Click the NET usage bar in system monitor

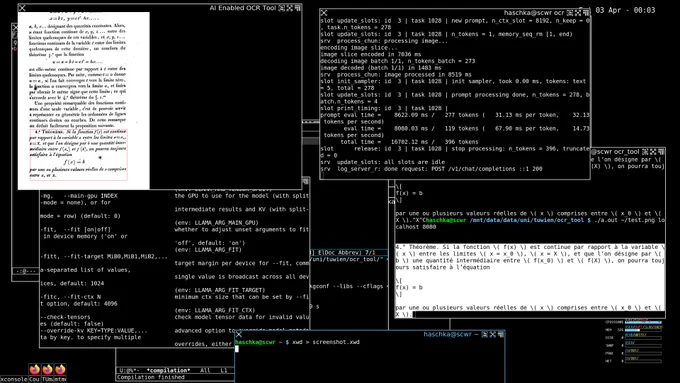coord(643,360)
